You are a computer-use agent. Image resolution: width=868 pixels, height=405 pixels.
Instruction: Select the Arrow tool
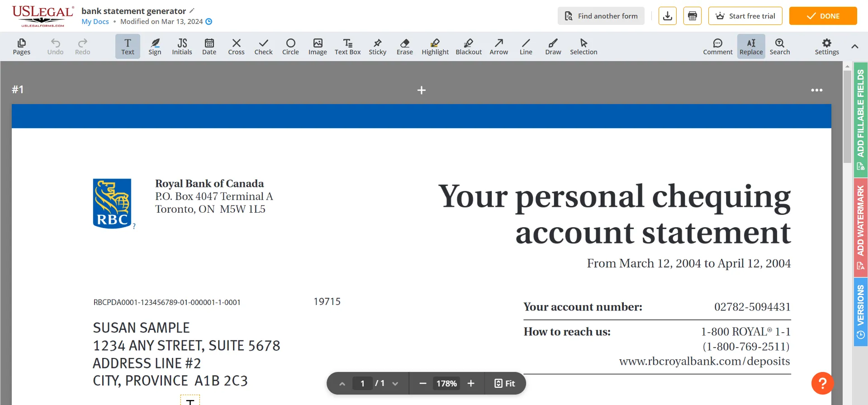click(x=498, y=47)
